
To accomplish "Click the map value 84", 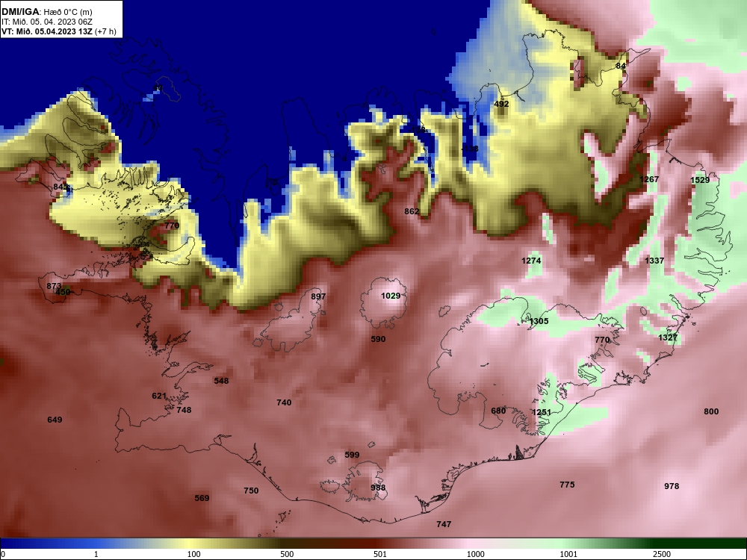I will tap(620, 66).
